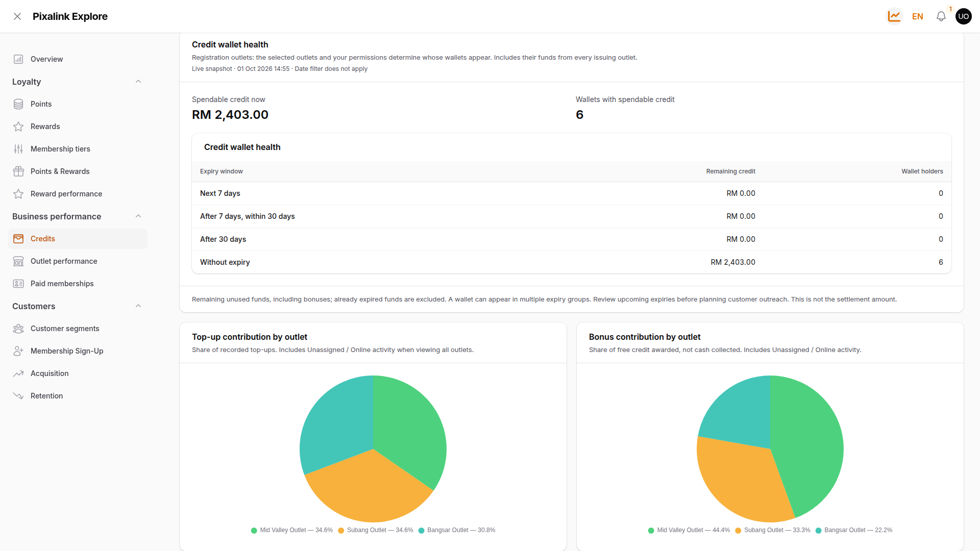
Task: Click the Membership tiers sliders icon
Action: click(18, 149)
